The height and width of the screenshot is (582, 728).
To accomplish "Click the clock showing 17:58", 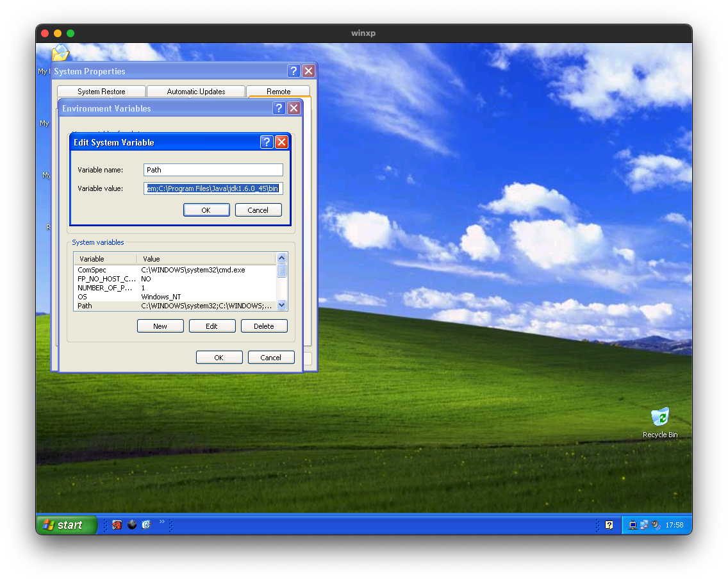I will 674,526.
